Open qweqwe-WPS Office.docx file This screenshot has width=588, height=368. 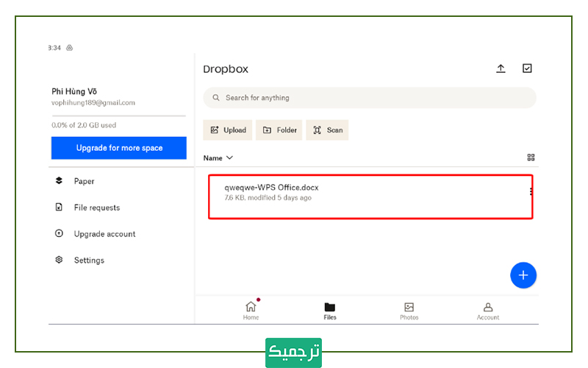coord(370,197)
